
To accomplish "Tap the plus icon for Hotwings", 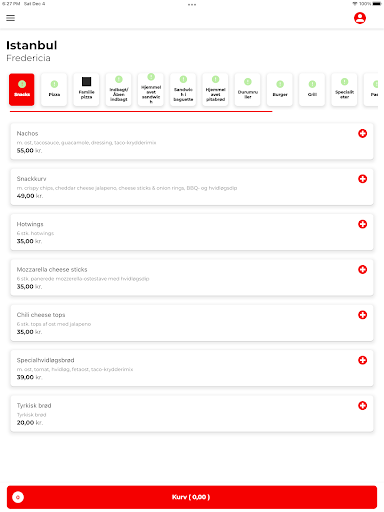I will [362, 224].
